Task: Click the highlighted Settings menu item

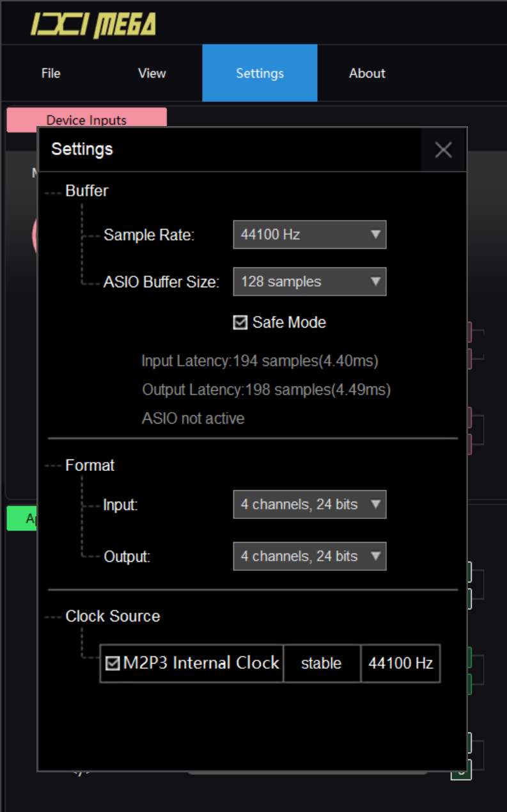Action: (x=260, y=73)
